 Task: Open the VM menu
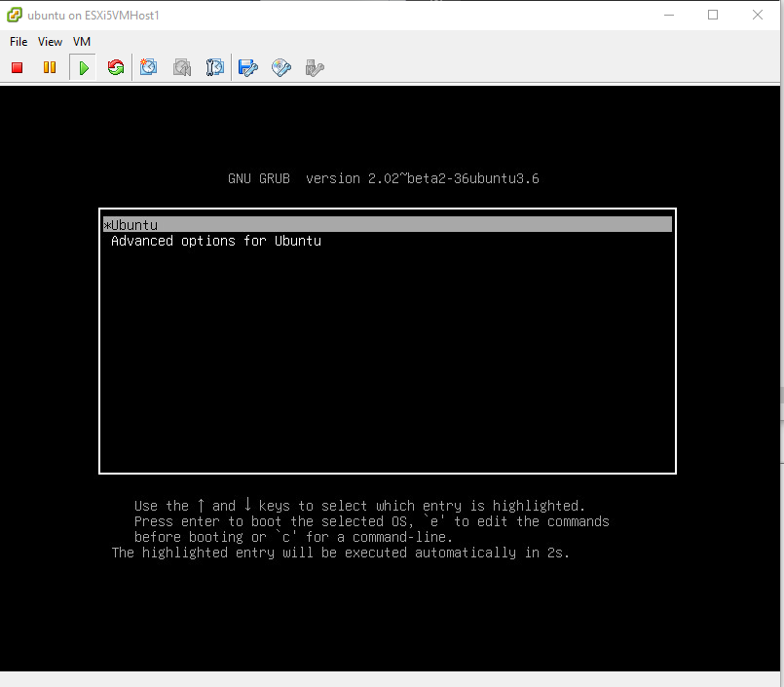point(82,42)
